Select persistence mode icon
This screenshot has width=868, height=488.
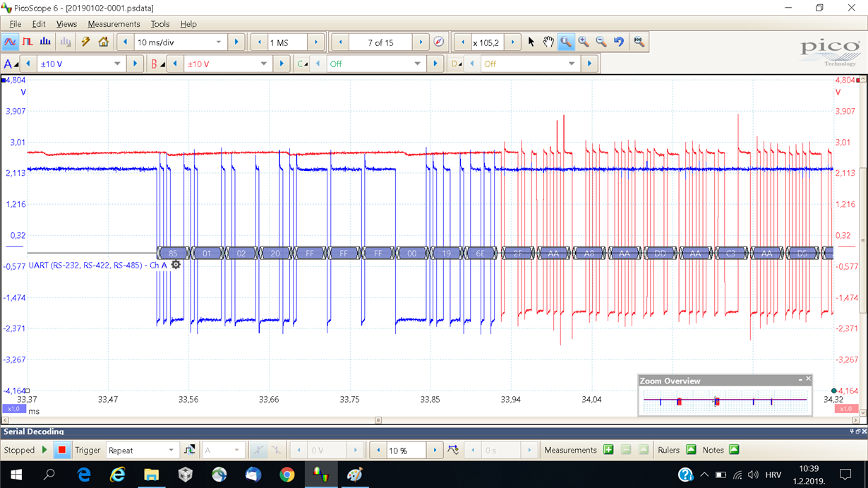pos(28,42)
